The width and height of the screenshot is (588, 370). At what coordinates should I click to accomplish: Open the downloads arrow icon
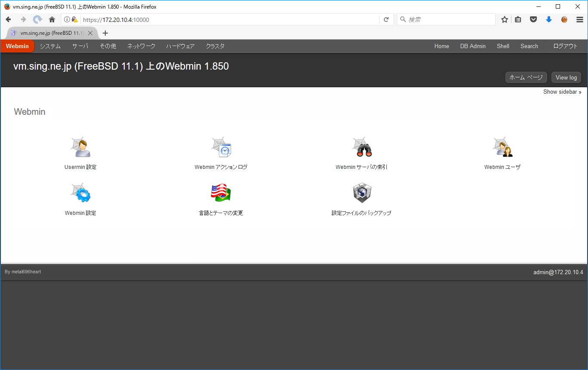[549, 19]
